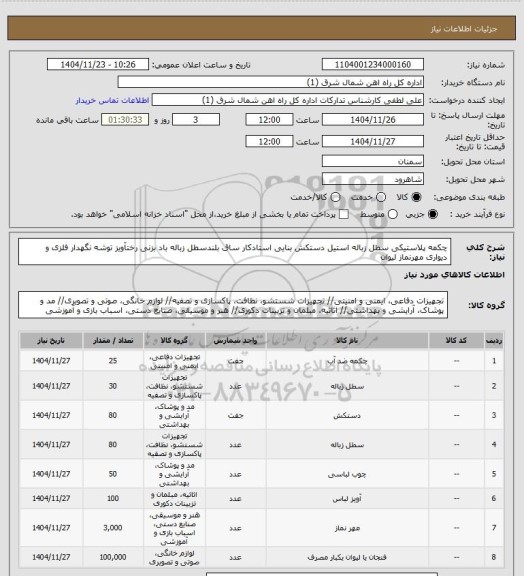Click the announcement date field 1404/11/23 - 10:26

click(x=98, y=65)
